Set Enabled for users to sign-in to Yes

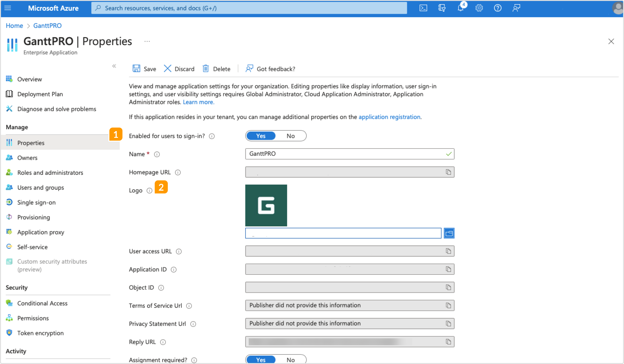click(261, 136)
